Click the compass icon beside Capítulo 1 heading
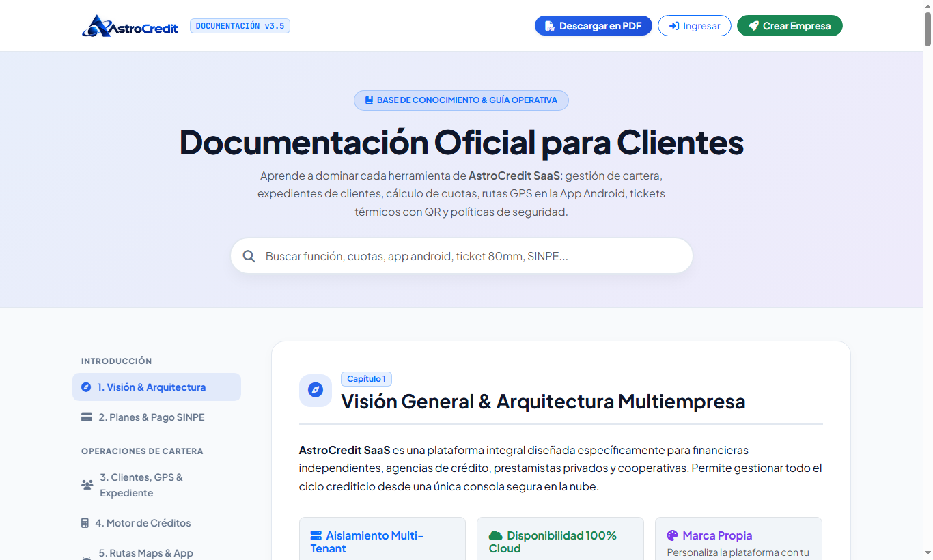933x560 pixels. (316, 391)
